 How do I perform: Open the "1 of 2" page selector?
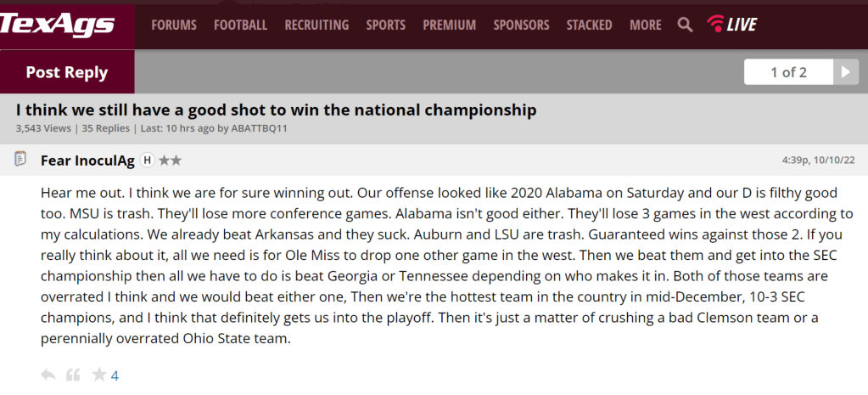[788, 72]
